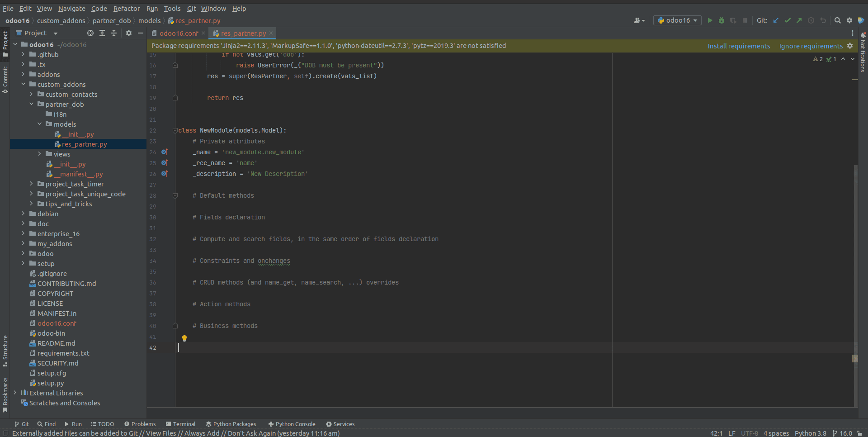Expand the custom_contacts folder
868x437 pixels.
[31, 94]
